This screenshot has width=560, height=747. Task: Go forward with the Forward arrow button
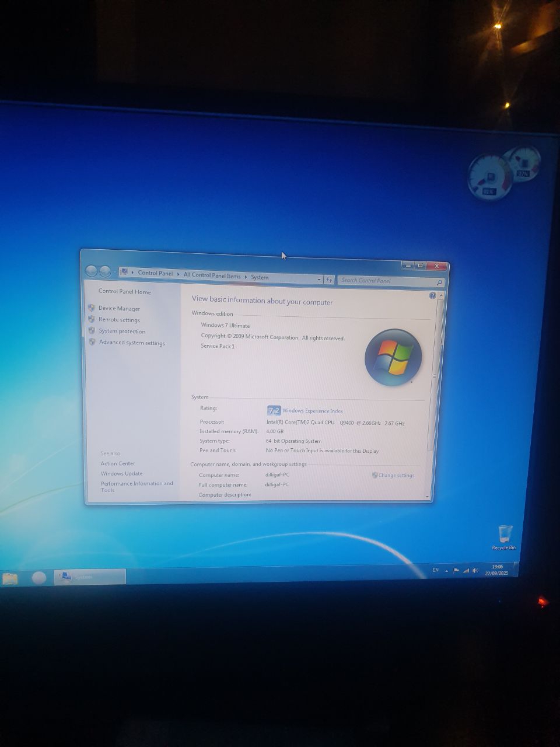(105, 271)
